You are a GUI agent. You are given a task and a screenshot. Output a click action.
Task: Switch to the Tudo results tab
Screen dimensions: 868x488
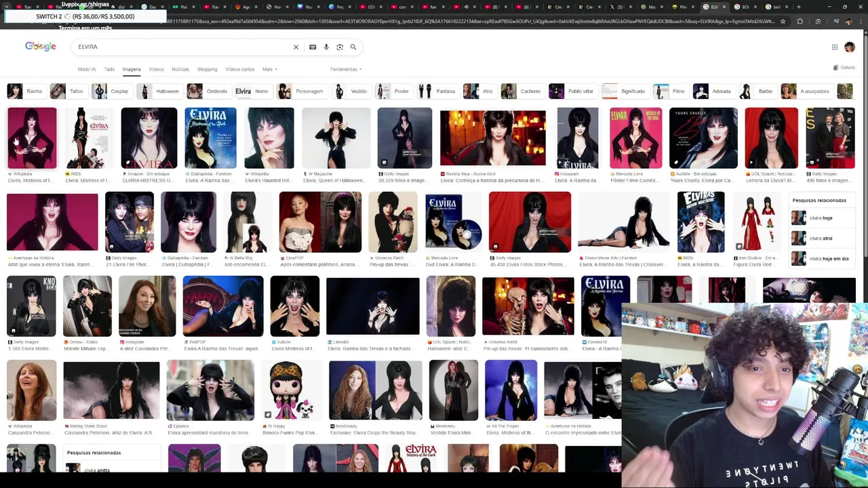[109, 69]
